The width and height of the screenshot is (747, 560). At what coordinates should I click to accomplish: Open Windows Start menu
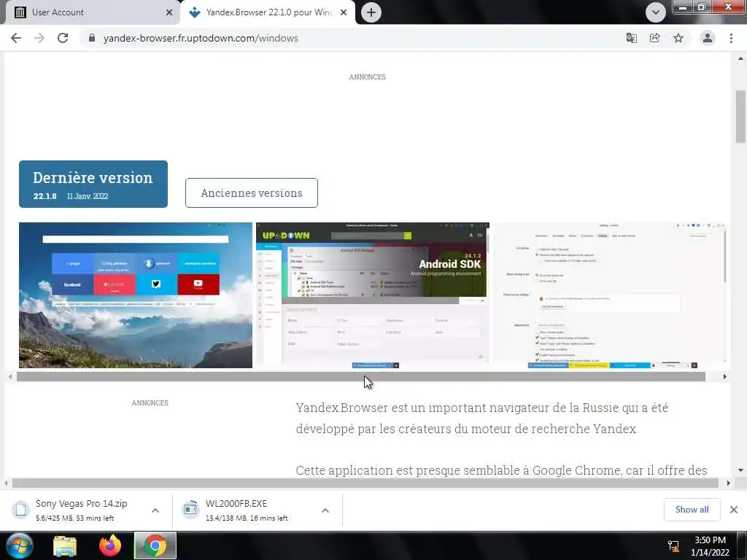[x=20, y=545]
